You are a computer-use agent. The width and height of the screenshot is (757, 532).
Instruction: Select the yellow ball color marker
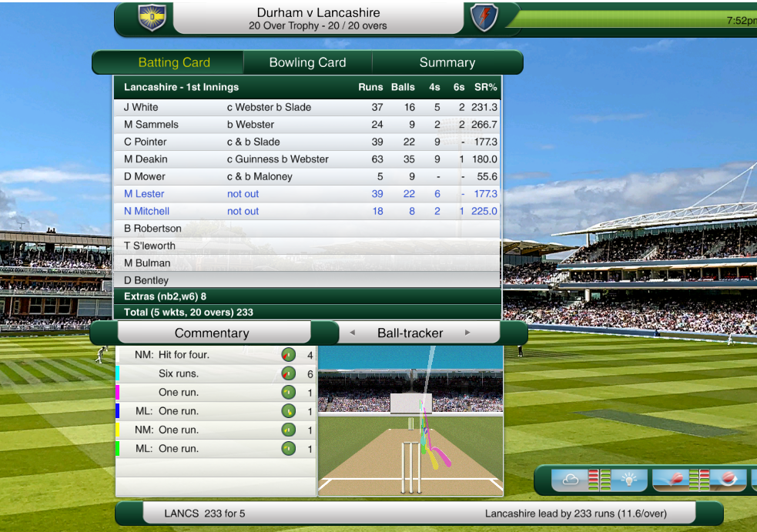pyautogui.click(x=118, y=430)
